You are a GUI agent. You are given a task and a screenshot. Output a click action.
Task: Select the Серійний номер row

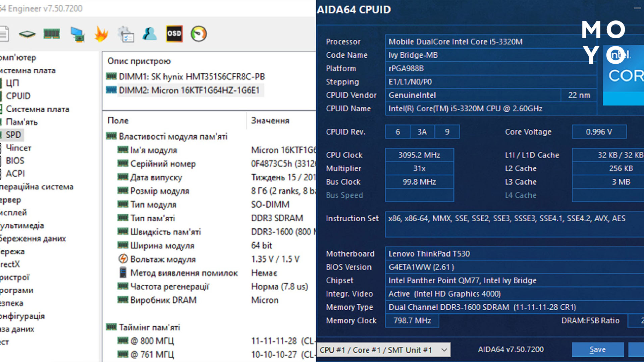(216, 164)
